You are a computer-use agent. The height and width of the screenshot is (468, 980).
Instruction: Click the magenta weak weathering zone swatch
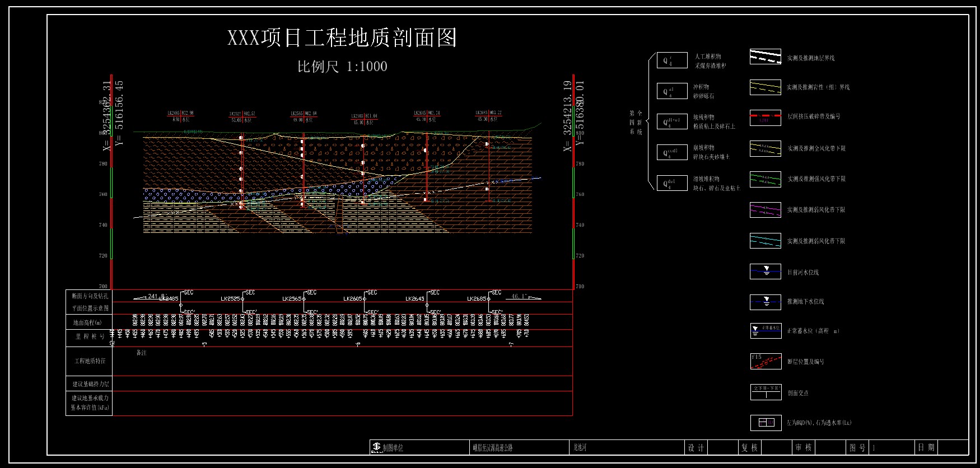766,210
